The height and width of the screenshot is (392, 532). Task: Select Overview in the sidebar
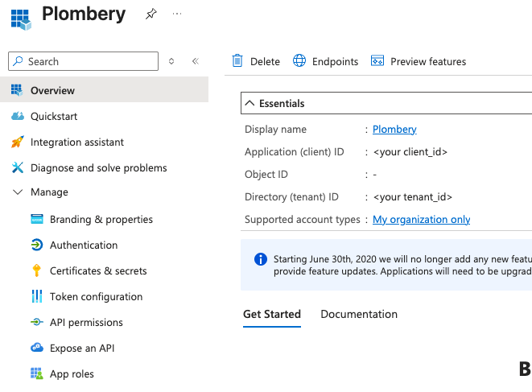pyautogui.click(x=104, y=89)
